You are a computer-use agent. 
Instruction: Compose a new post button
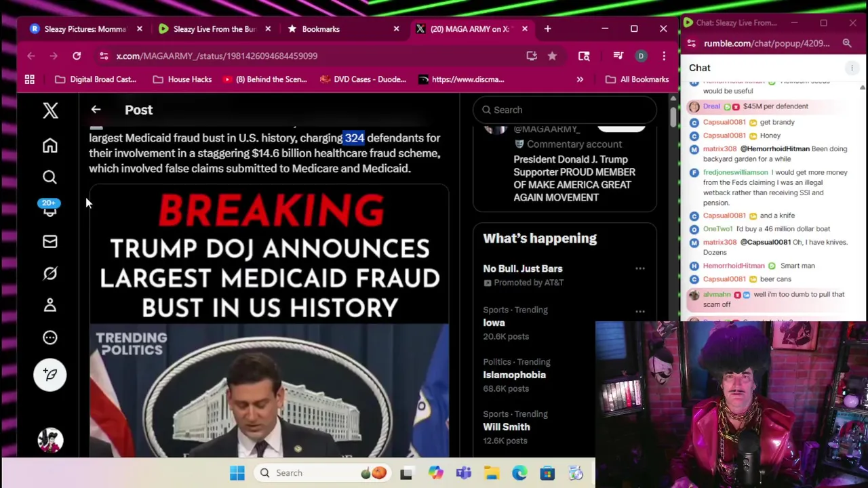[x=50, y=374]
